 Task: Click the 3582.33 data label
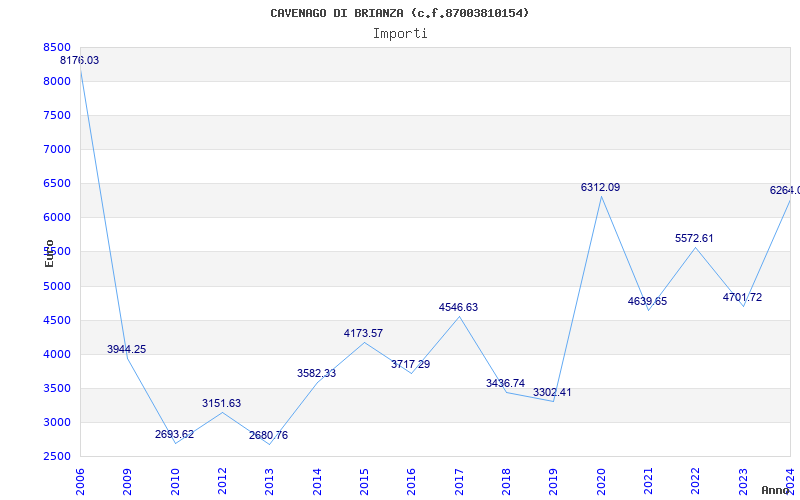point(316,373)
